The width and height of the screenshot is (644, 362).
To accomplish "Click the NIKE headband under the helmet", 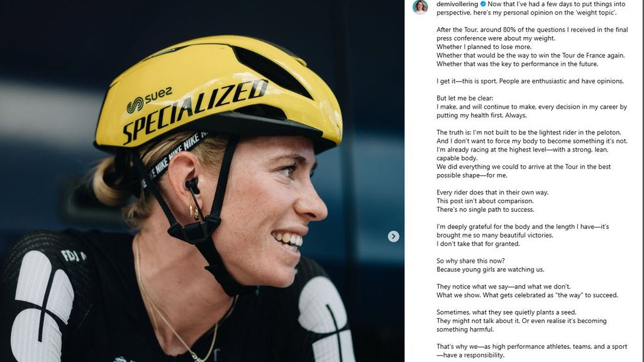I will (174, 153).
